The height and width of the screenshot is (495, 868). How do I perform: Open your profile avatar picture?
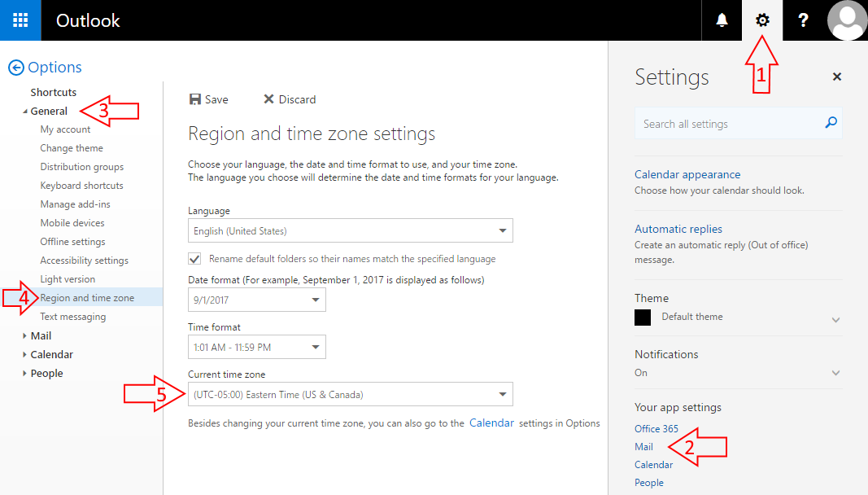point(847,20)
